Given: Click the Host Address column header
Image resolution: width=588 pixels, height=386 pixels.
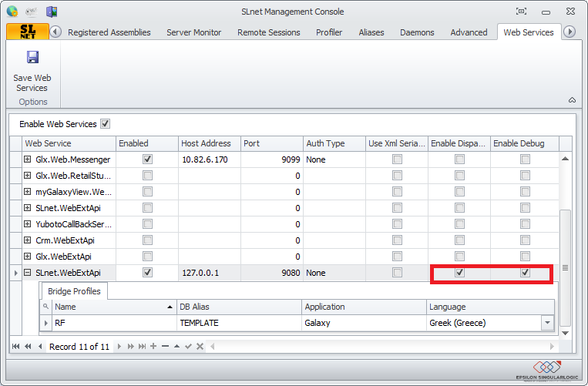Looking at the screenshot, I should click(x=210, y=143).
